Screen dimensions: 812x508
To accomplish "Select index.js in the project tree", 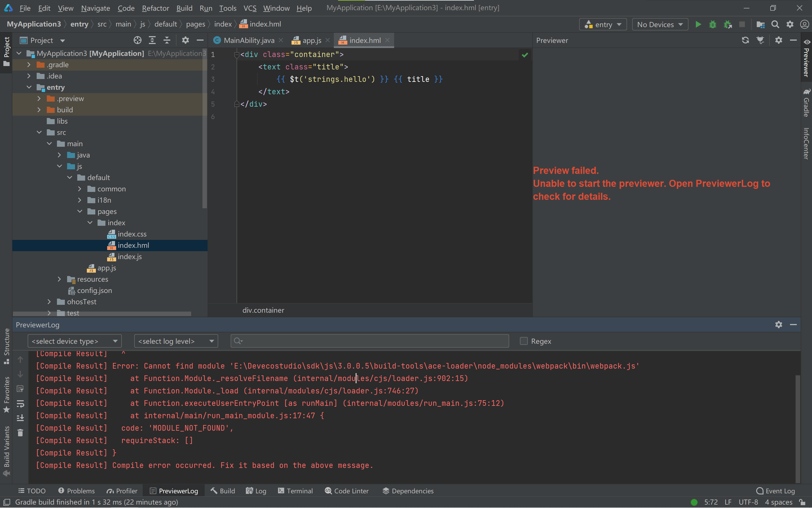I will pos(129,257).
